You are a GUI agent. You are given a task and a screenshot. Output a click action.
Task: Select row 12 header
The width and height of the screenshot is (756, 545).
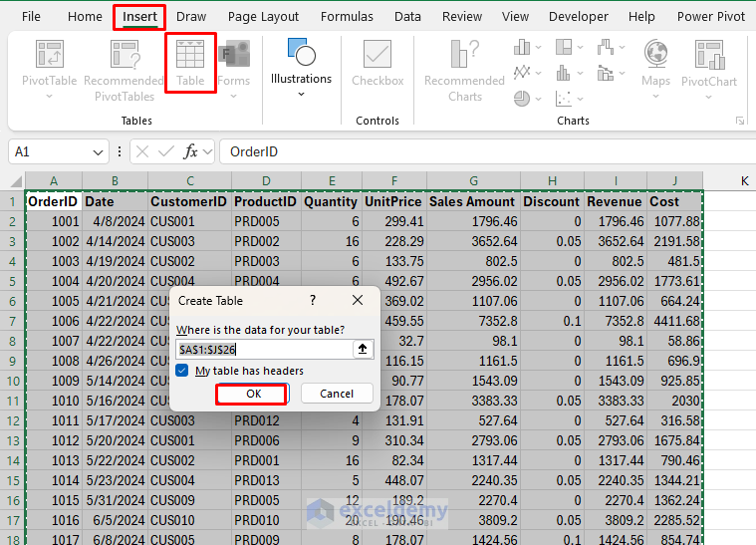coord(13,421)
